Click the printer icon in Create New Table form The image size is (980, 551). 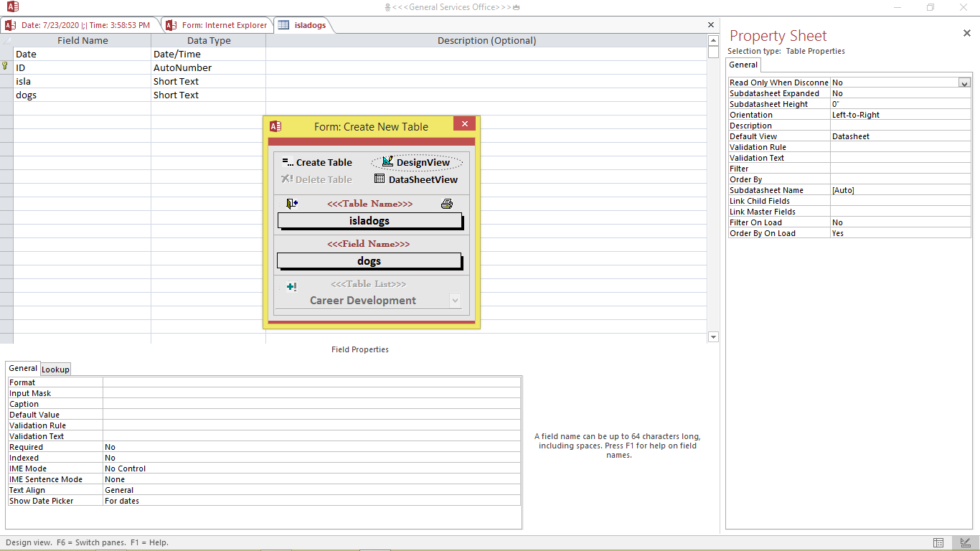pyautogui.click(x=447, y=204)
